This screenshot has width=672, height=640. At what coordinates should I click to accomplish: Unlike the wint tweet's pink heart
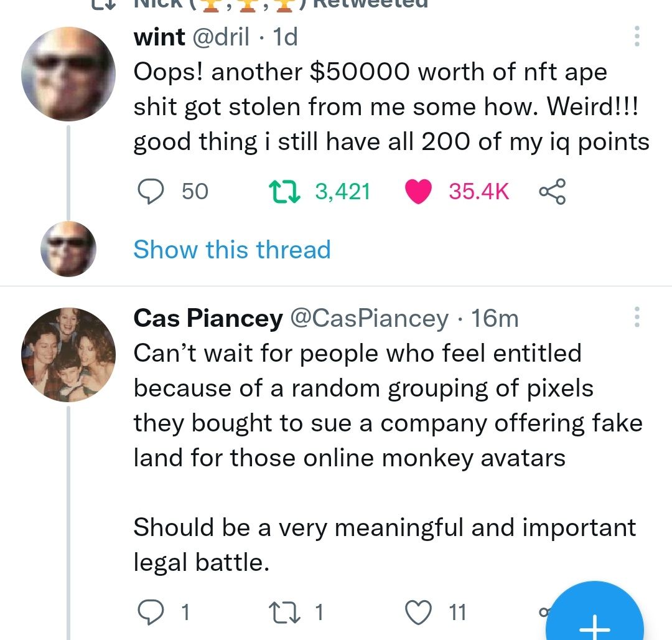[419, 192]
